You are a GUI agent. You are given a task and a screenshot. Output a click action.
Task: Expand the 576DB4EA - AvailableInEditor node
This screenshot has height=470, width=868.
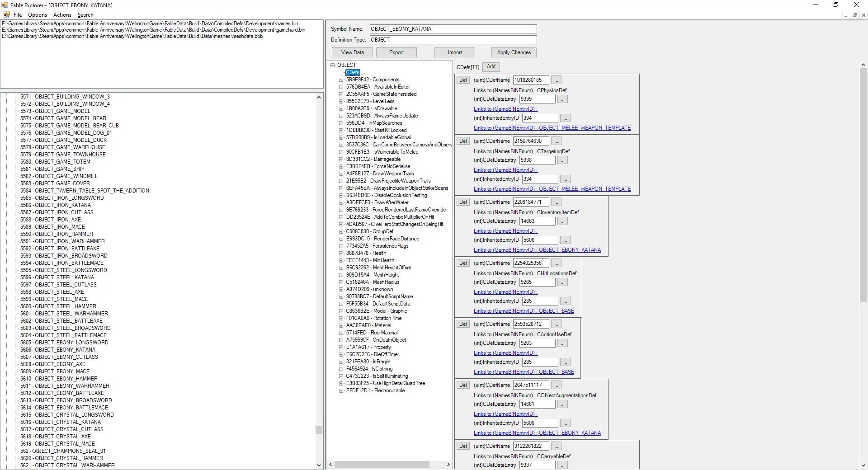click(341, 87)
